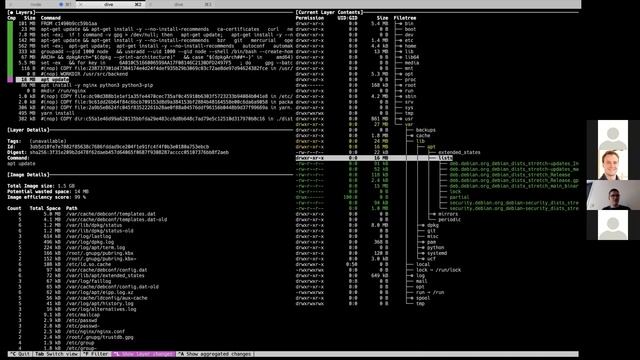Click the smiling man's video thumbnail

click(x=613, y=165)
